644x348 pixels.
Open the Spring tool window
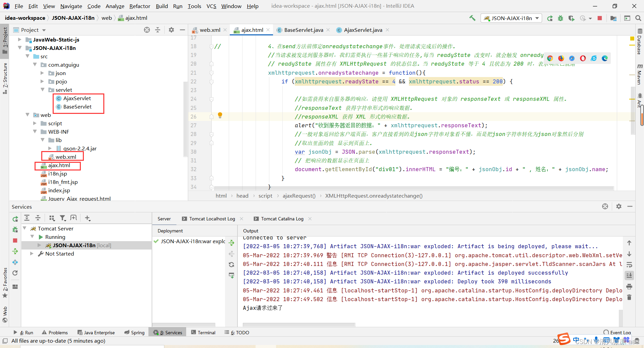(135, 332)
